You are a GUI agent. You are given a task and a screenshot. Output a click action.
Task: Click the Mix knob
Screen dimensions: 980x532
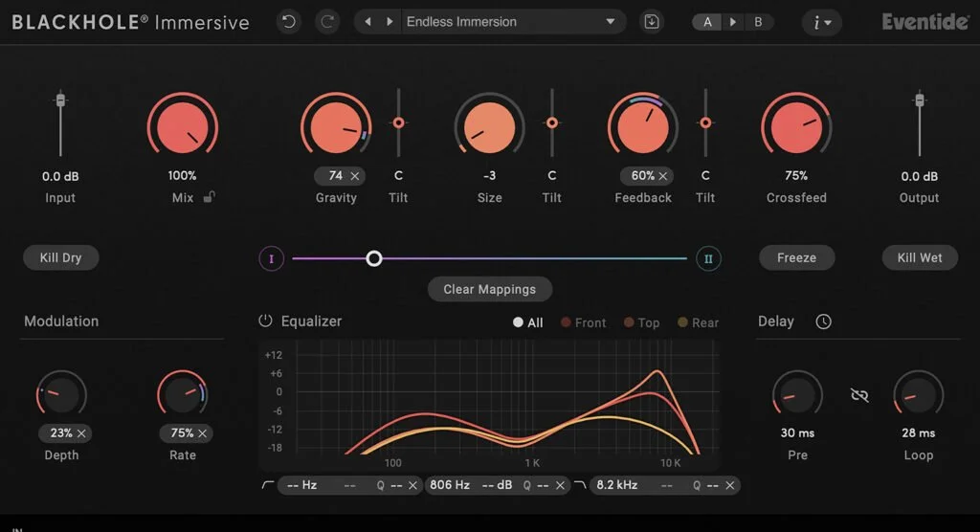click(183, 126)
